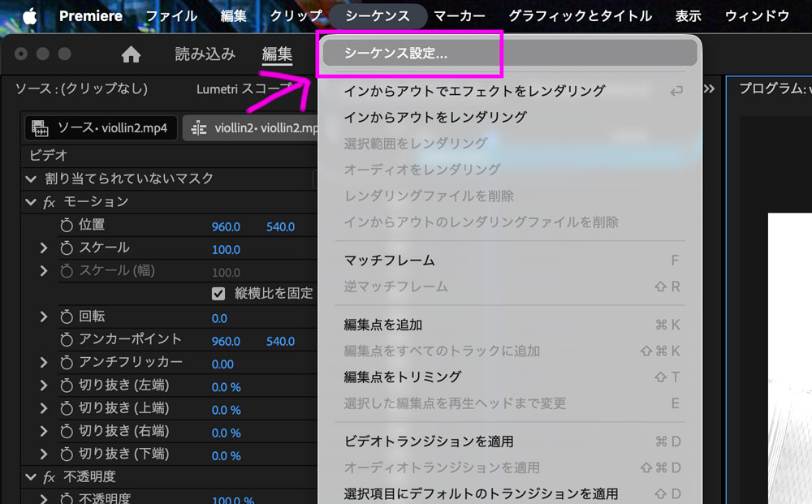812x504 pixels.
Task: Uncheck the 縦横比を固定 checkbox
Action: coord(218,294)
